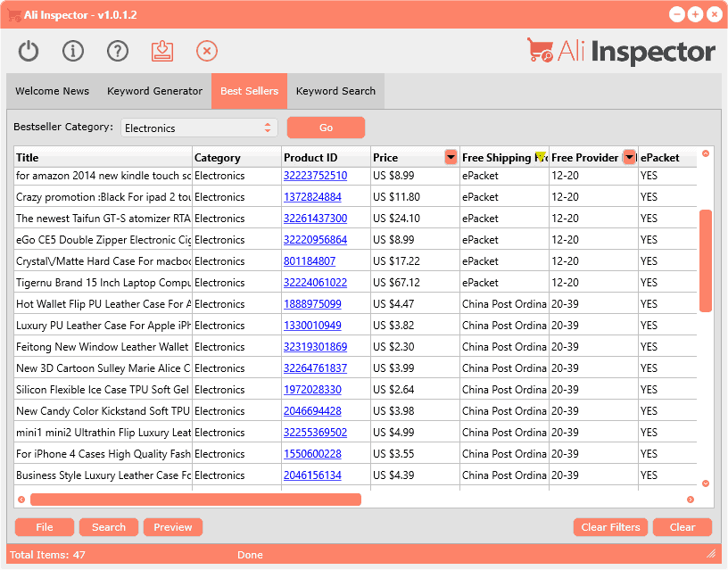Open product link 801184807
728x570 pixels.
[310, 260]
